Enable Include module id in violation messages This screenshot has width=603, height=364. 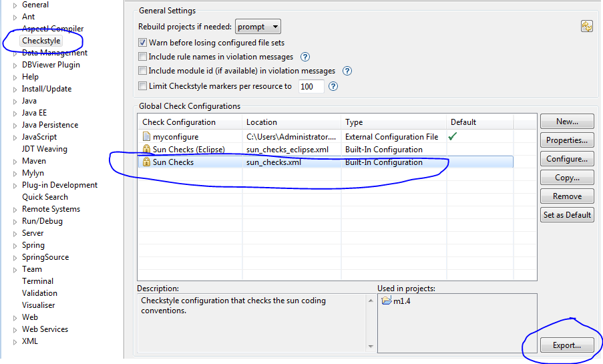click(x=143, y=71)
